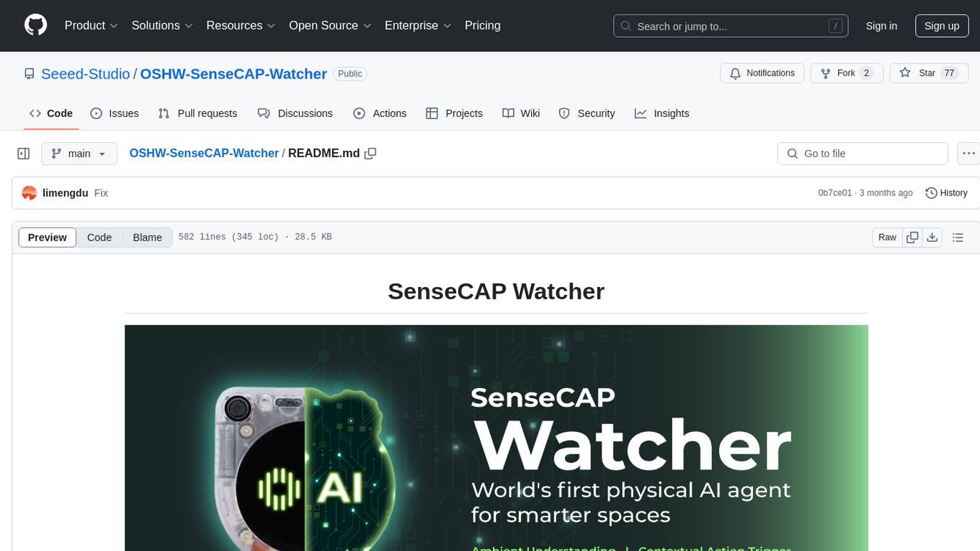Copy raw file contents
Image resolution: width=980 pixels, height=551 pixels.
click(912, 237)
